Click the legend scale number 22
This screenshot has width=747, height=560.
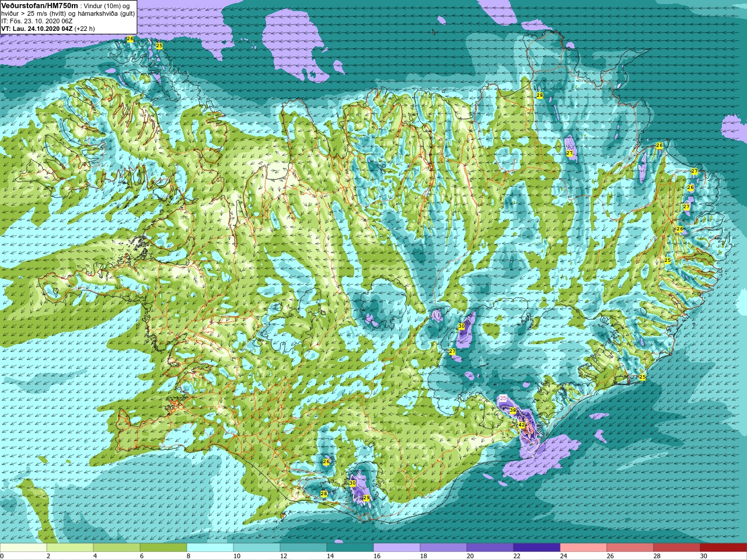517,556
